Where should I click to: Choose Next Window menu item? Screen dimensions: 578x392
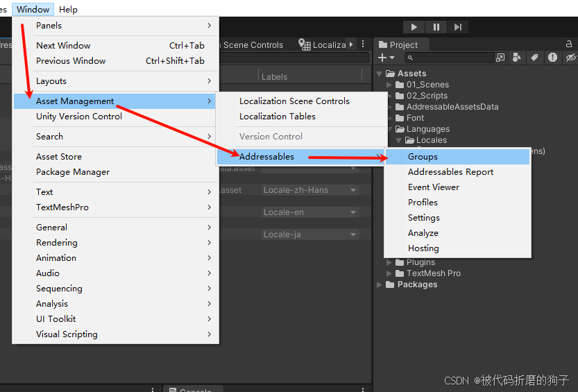[116, 45]
